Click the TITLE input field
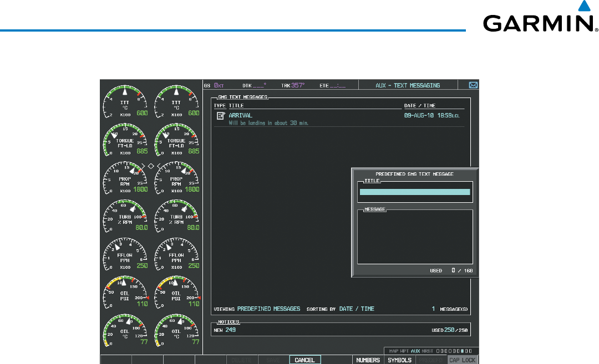This screenshot has height=364, width=599. (414, 192)
